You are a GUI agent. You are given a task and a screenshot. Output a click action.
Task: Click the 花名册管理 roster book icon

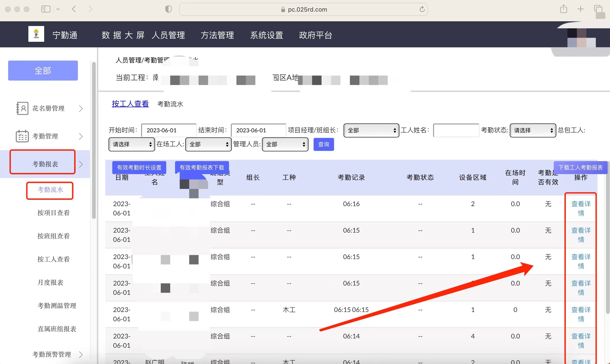22,108
